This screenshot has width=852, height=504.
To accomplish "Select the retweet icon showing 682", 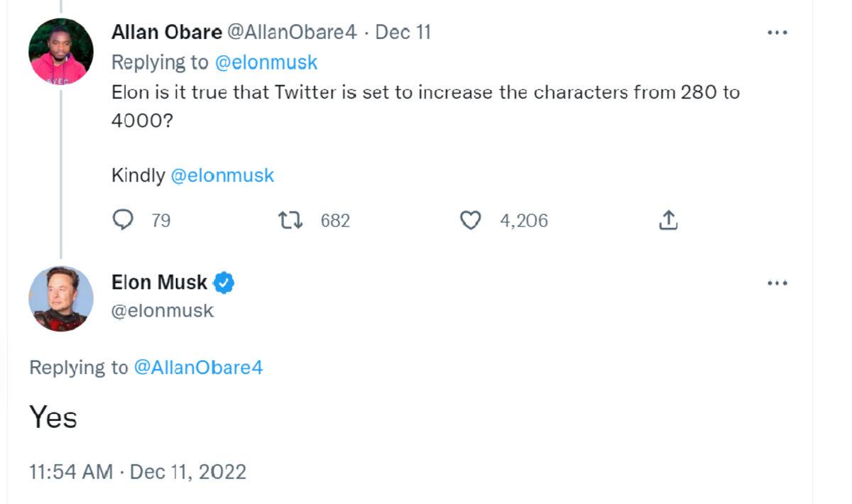I will pyautogui.click(x=290, y=221).
